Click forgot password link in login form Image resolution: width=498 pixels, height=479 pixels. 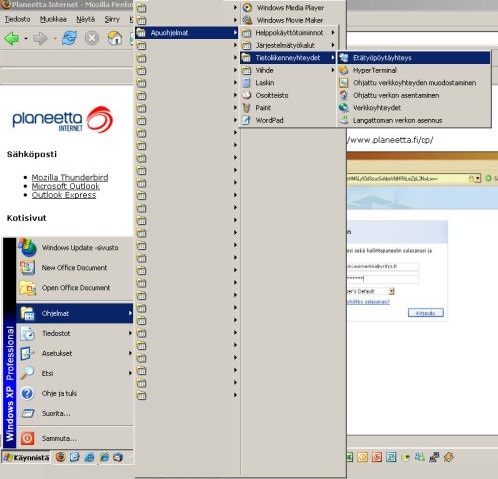[x=368, y=302]
